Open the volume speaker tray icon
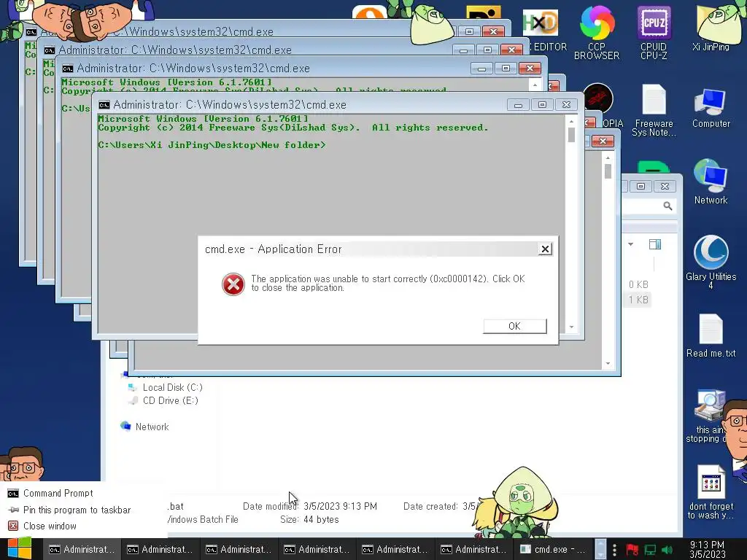This screenshot has height=560, width=747. 667,550
